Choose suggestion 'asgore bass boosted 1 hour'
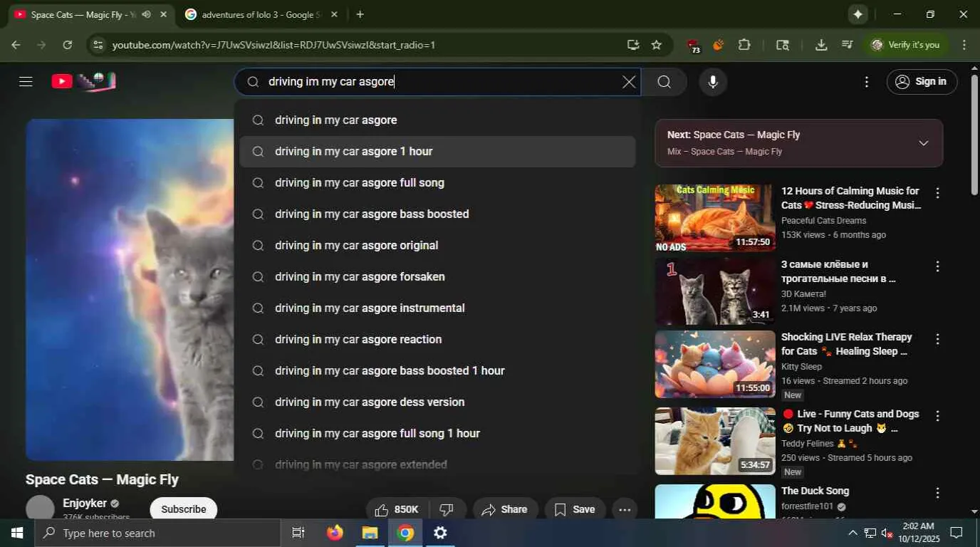Image resolution: width=980 pixels, height=547 pixels. tap(437, 371)
